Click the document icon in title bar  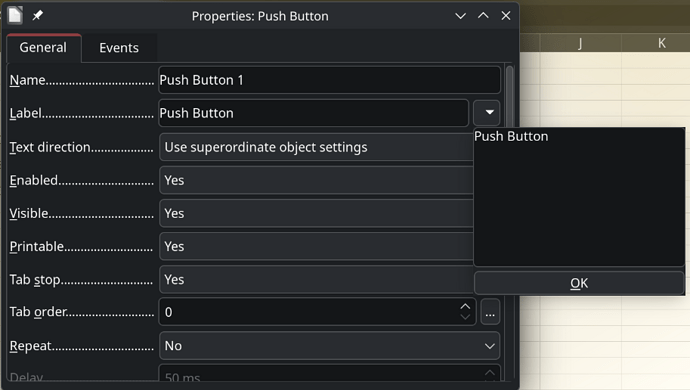pyautogui.click(x=15, y=15)
